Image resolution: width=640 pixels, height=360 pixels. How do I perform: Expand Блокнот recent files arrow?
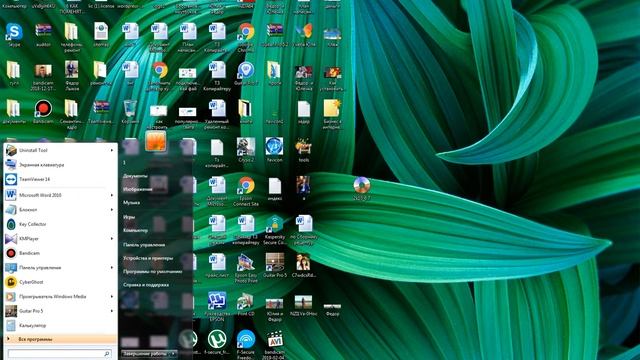tap(111, 209)
